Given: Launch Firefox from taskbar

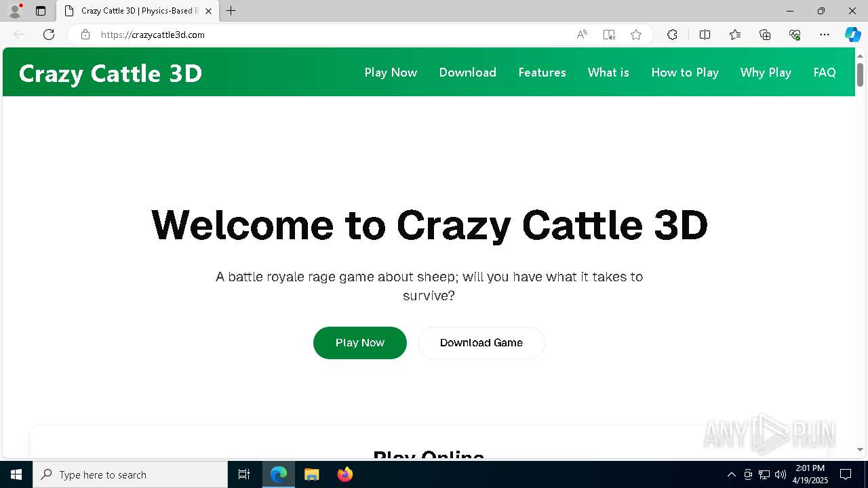Looking at the screenshot, I should click(344, 474).
